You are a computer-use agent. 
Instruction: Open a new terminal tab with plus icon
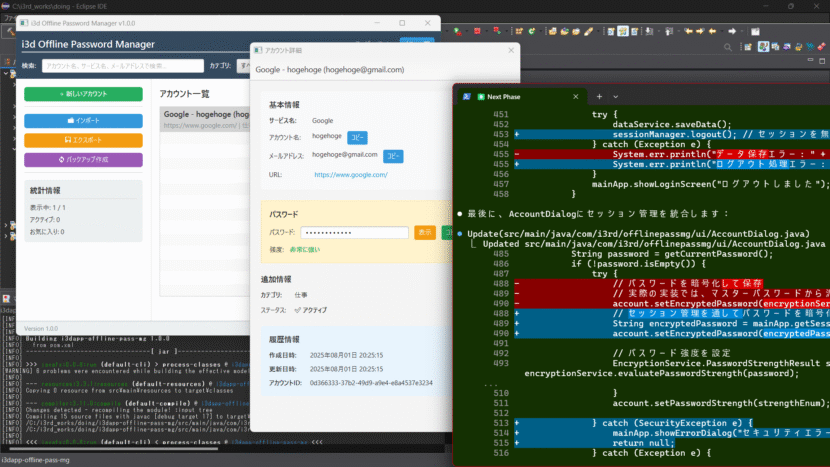point(599,96)
